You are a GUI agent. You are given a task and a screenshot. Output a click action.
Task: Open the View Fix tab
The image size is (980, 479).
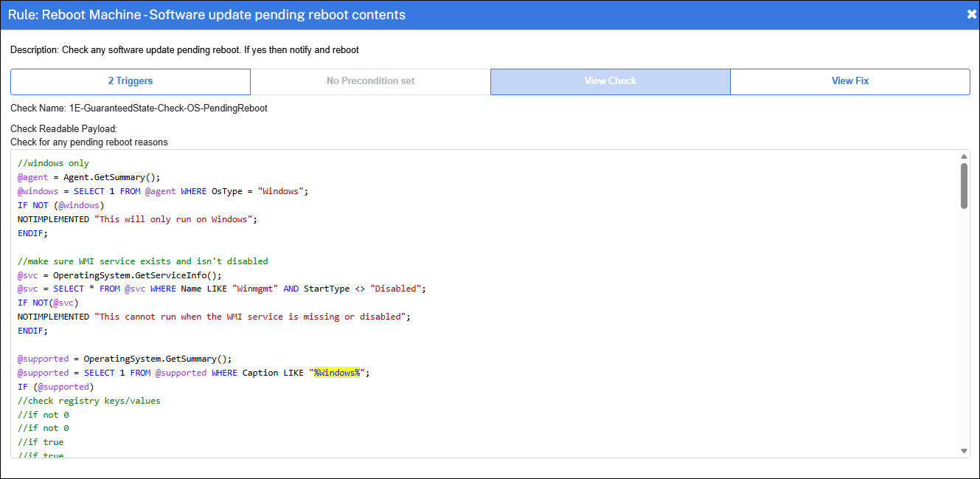tap(849, 81)
